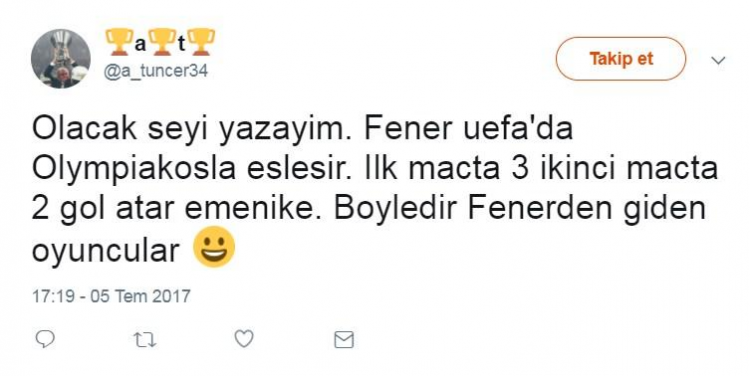Click the word "Olympiakosla" in the tweet

tap(134, 171)
